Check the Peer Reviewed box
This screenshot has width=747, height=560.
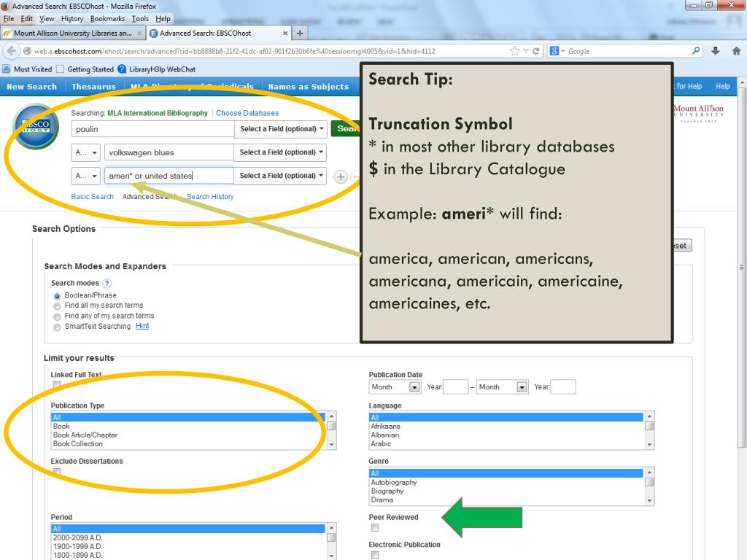(375, 528)
